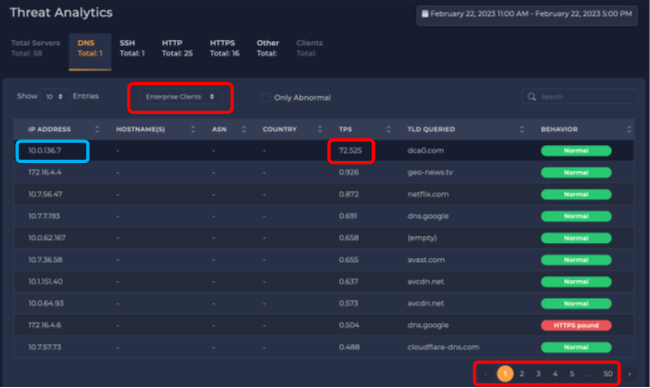
Task: Click the search magnifier icon
Action: tap(531, 97)
